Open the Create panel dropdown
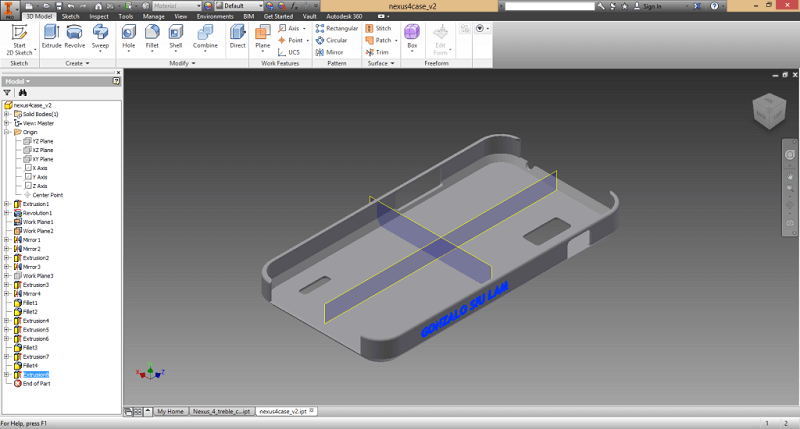 (77, 63)
